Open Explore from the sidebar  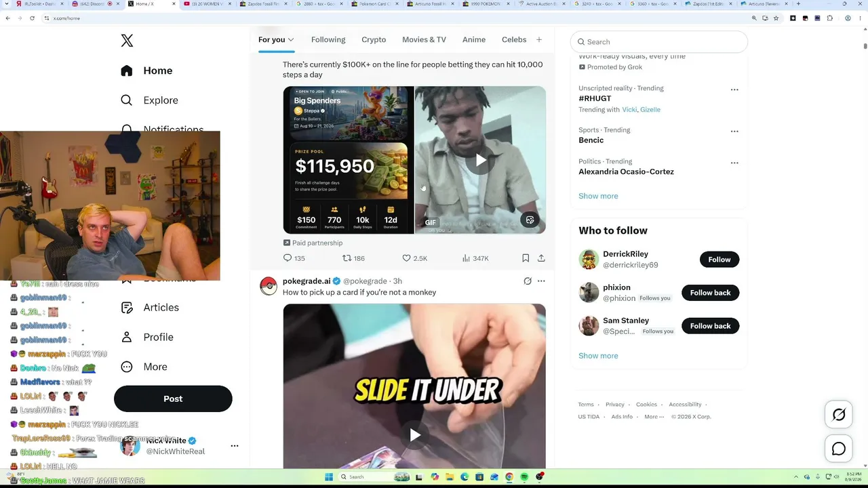pos(149,100)
